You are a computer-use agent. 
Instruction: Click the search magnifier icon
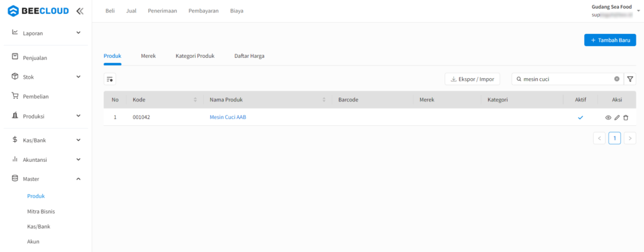click(519, 79)
